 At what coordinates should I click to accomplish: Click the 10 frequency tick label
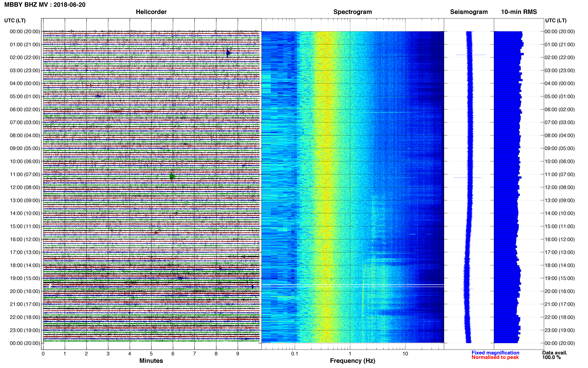[x=405, y=354]
